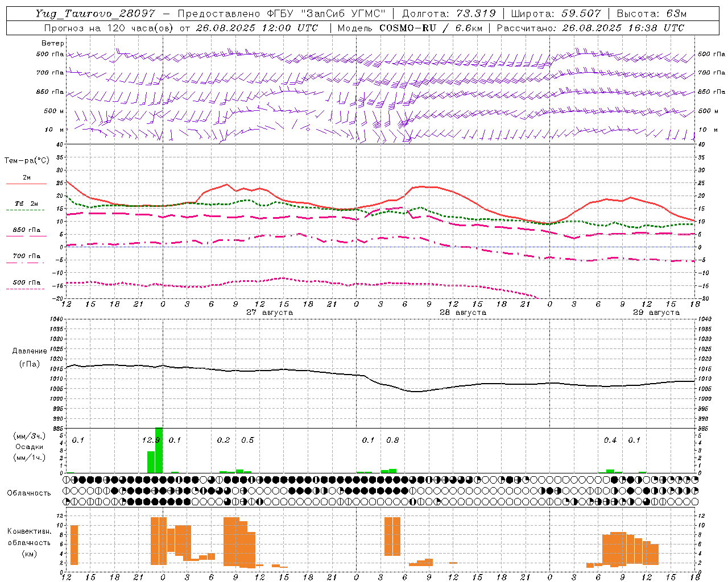Click the 850 гПа temperature legend label

tap(26, 230)
